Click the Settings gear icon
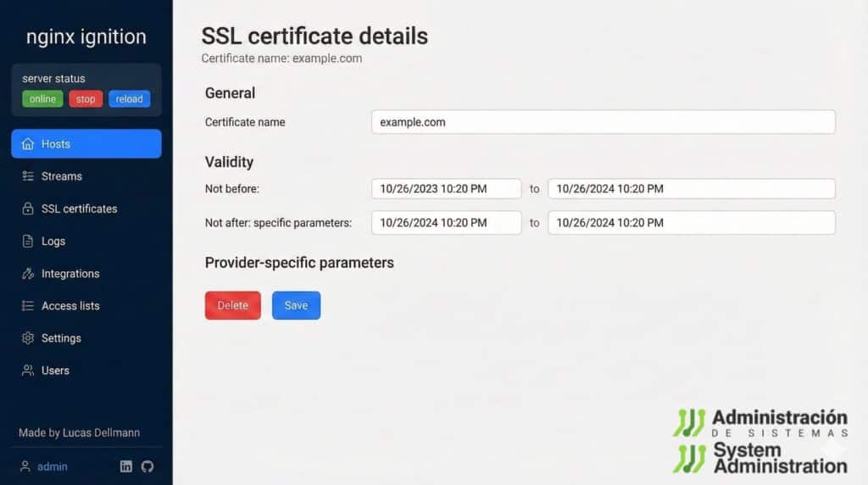The width and height of the screenshot is (868, 485). (27, 338)
